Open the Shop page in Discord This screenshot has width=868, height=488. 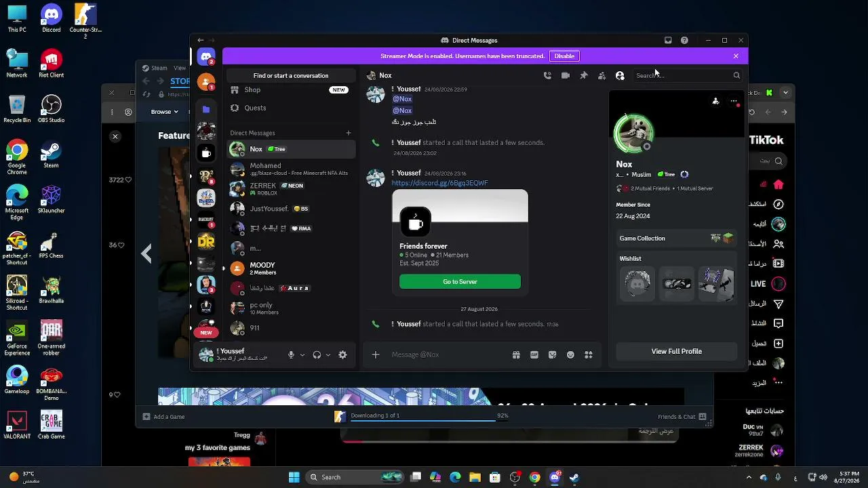pyautogui.click(x=291, y=90)
